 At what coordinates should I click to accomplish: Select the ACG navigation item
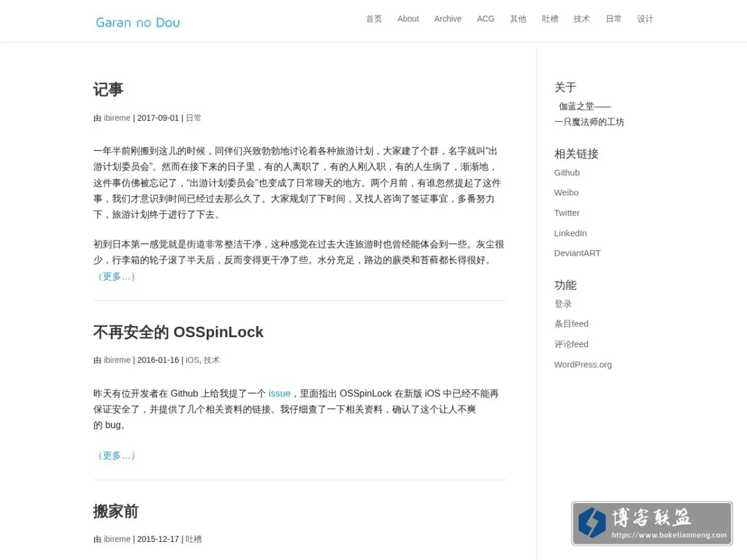click(x=486, y=19)
